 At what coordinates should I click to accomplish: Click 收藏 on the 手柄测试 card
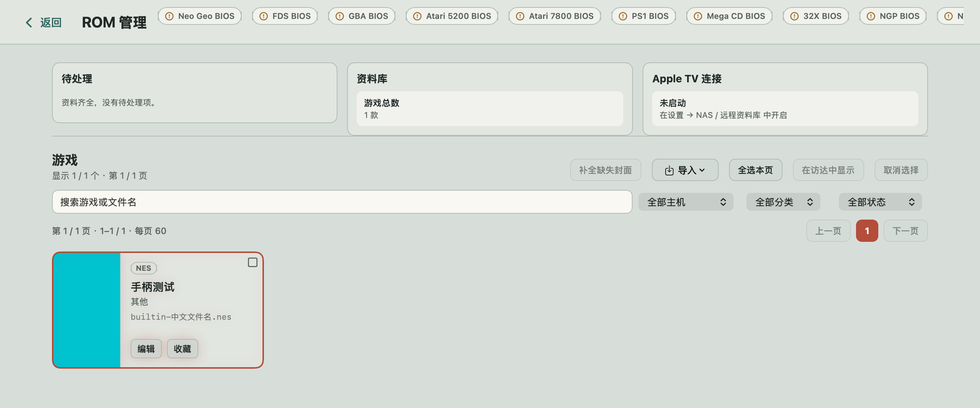[182, 349]
